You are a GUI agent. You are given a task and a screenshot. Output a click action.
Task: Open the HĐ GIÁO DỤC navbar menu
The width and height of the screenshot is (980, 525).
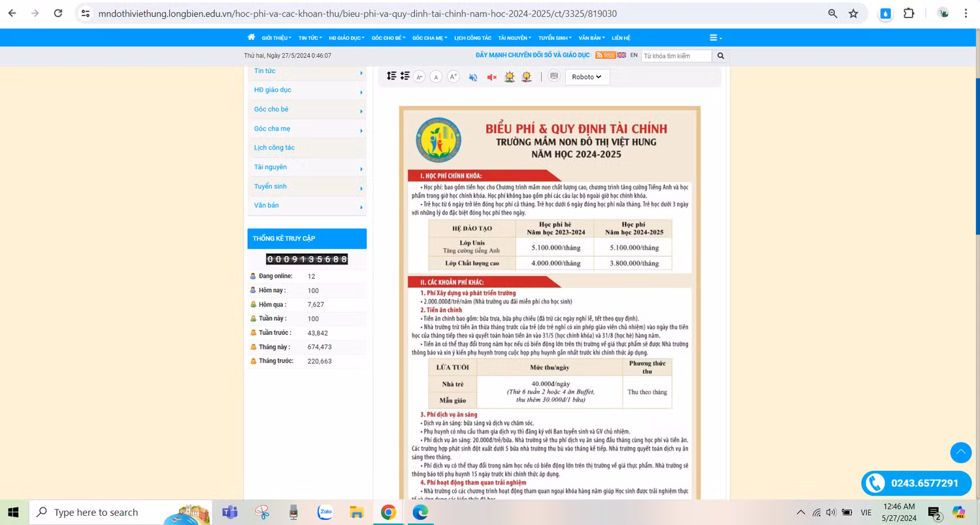(347, 38)
